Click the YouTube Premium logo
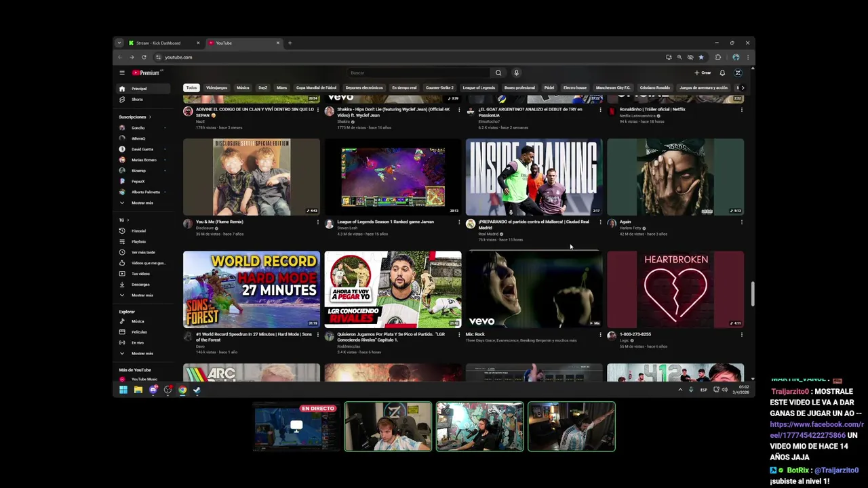This screenshot has width=868, height=488. [146, 73]
